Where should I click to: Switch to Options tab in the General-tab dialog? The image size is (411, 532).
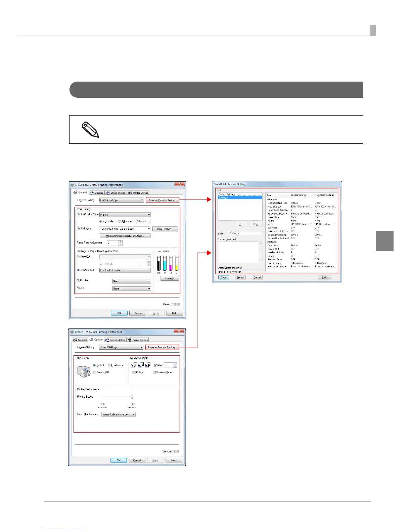pyautogui.click(x=97, y=193)
